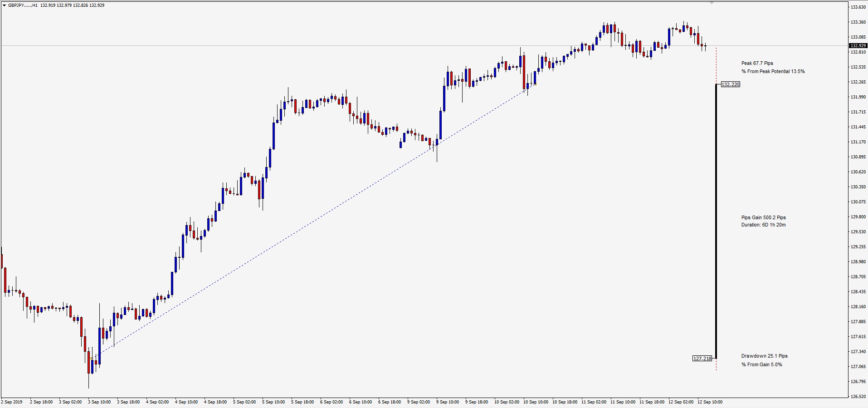Viewport: 868px width, 408px height.
Task: Click the 133.630 price axis label
Action: coord(858,7)
